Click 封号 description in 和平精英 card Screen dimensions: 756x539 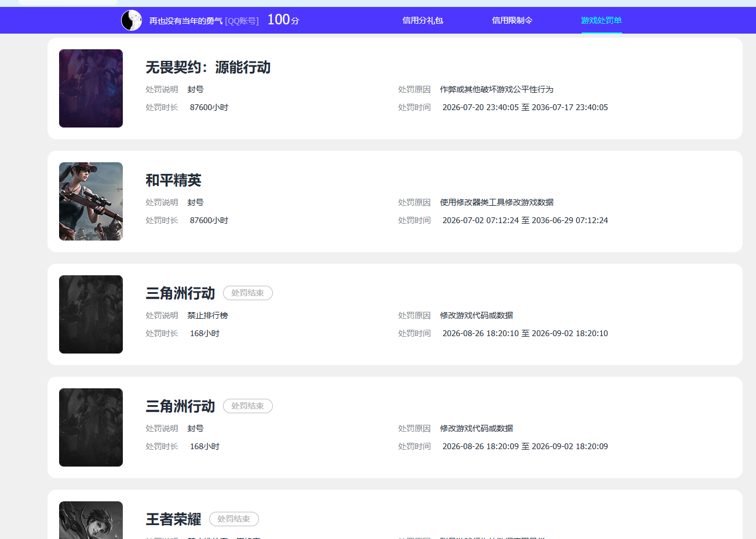pos(195,202)
